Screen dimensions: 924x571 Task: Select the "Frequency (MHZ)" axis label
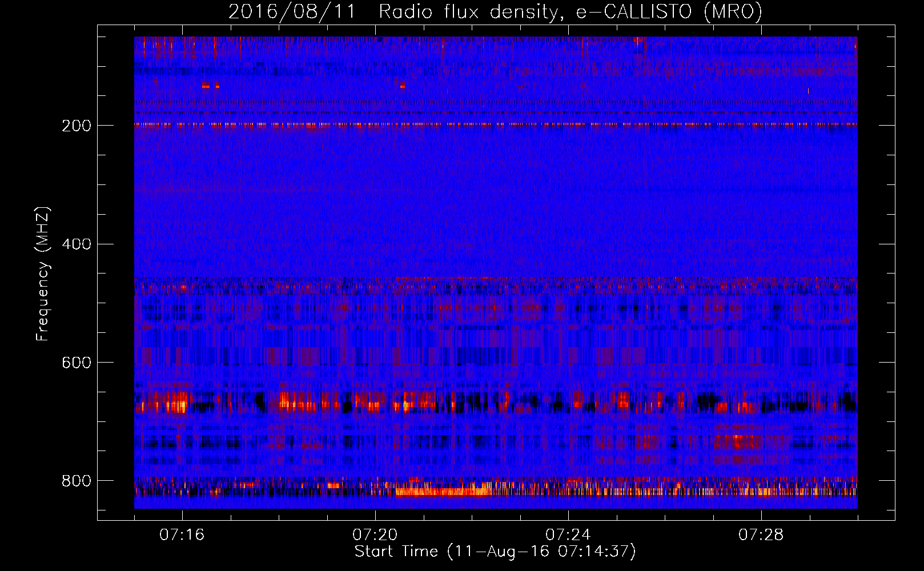point(43,274)
